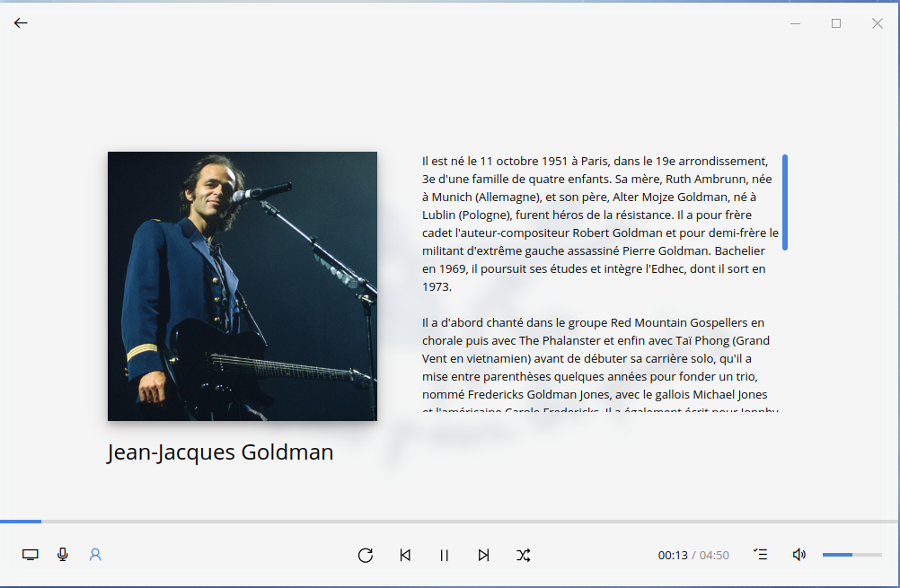900x588 pixels.
Task: Skip to the next track
Action: (483, 555)
